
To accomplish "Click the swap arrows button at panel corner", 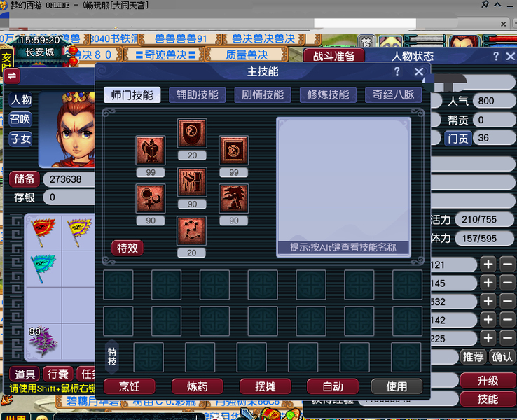I will 12,76.
